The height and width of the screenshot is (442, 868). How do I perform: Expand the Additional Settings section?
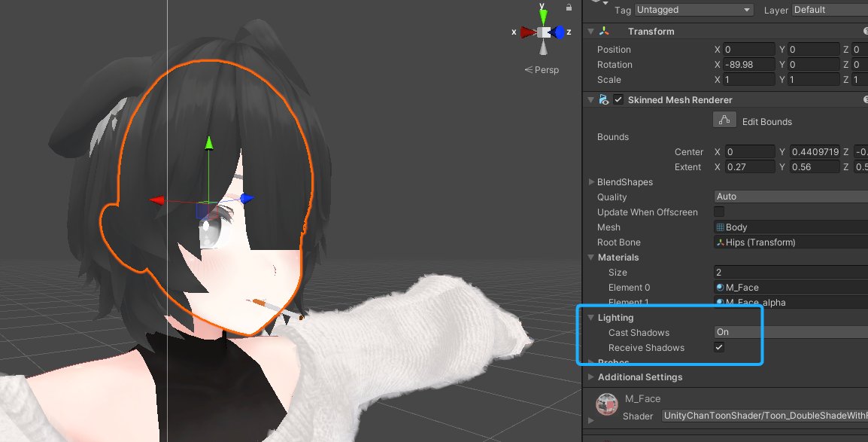click(591, 376)
